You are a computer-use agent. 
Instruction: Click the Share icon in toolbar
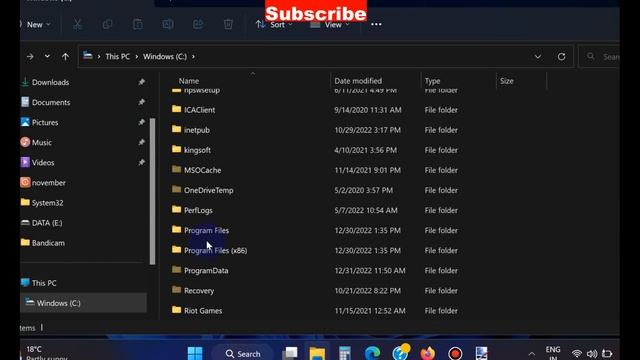pyautogui.click(x=198, y=24)
